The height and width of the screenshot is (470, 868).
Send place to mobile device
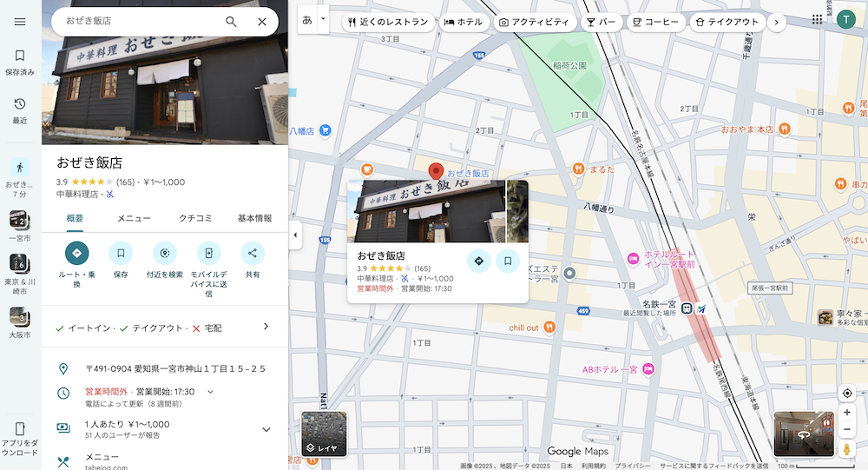[x=208, y=253]
